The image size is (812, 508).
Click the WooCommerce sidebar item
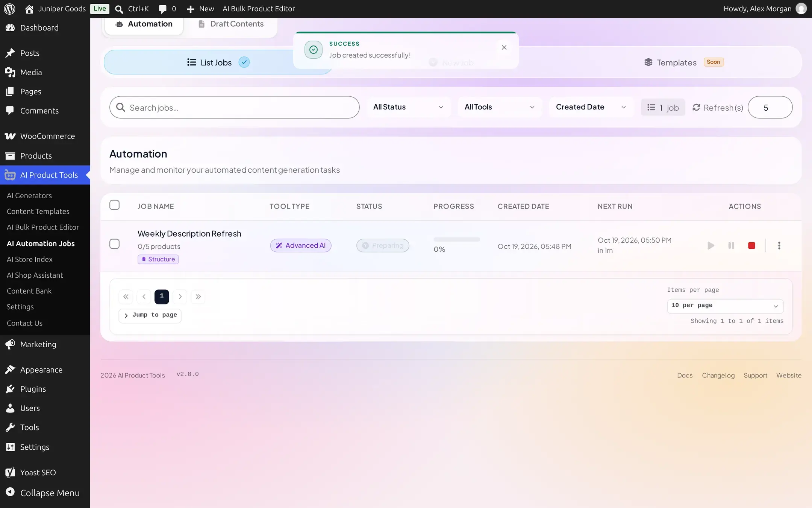point(45,136)
